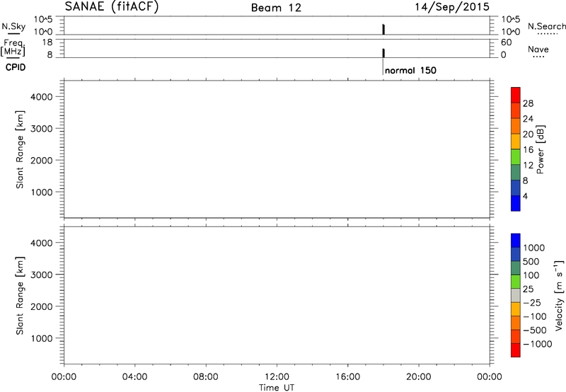
Task: Select the 3000 tick label in the Power panel
Action: (x=42, y=129)
